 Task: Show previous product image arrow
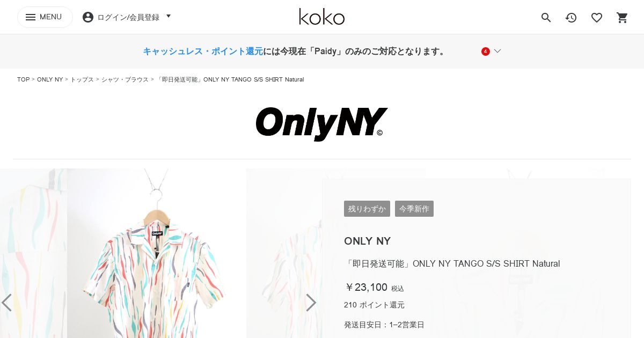(x=6, y=303)
